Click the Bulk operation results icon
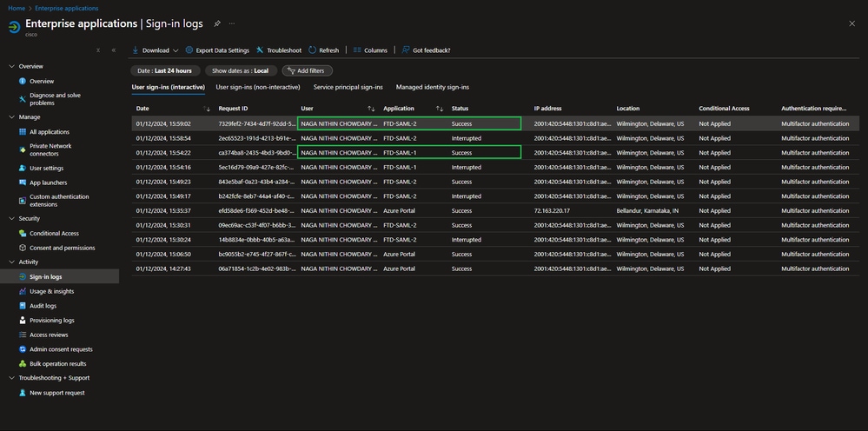Image resolution: width=868 pixels, height=431 pixels. click(22, 363)
